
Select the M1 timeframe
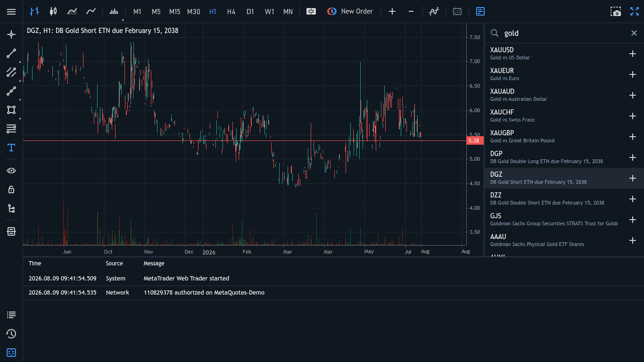point(137,11)
